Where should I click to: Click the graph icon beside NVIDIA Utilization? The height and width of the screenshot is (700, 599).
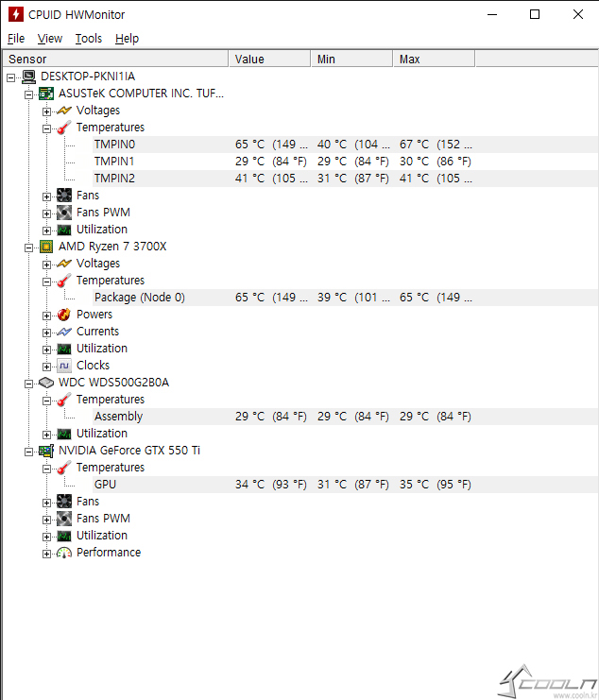click(64, 537)
